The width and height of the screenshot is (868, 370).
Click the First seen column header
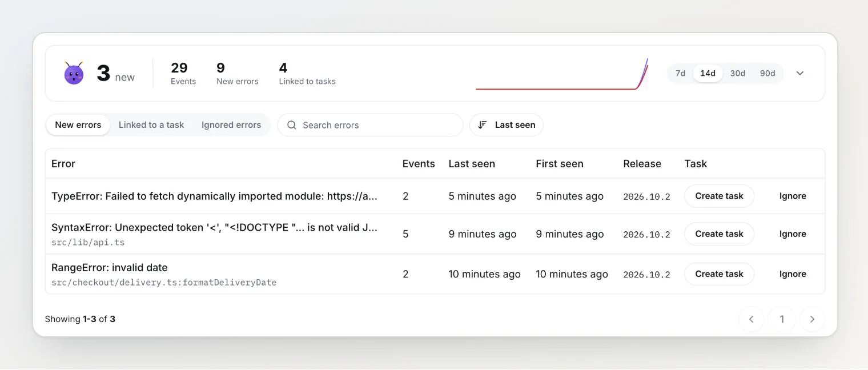[x=560, y=164]
